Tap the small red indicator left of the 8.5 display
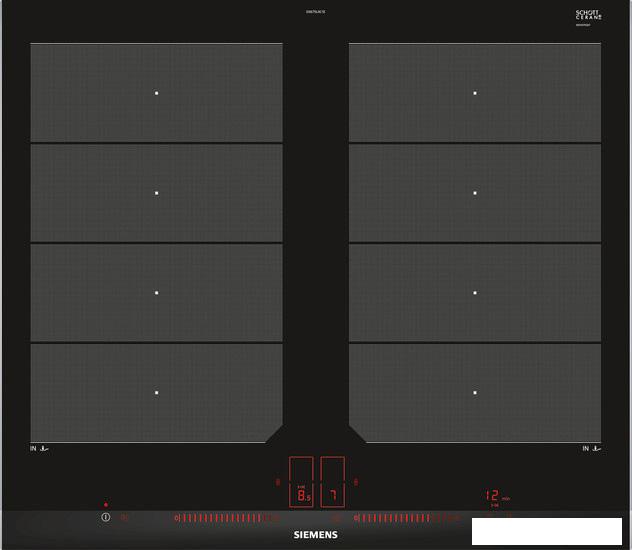 click(278, 482)
